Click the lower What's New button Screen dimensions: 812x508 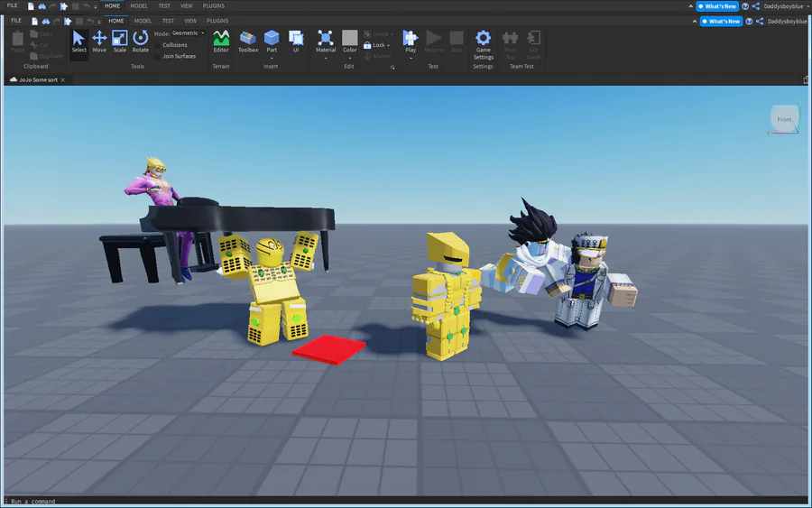coord(722,22)
